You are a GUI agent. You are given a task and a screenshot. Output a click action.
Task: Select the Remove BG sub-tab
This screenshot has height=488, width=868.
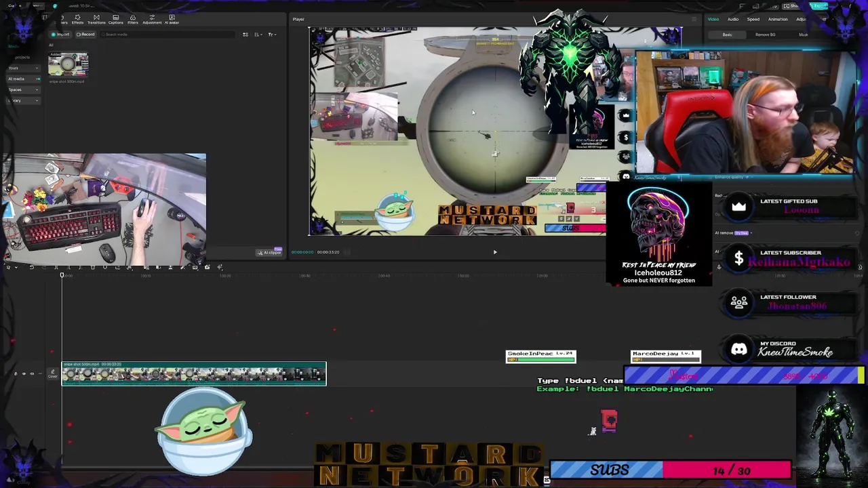766,35
